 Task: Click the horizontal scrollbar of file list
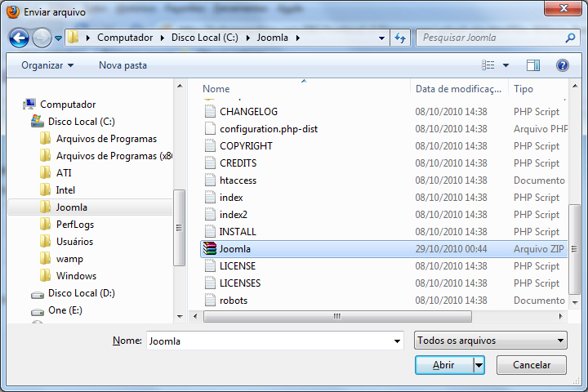point(337,317)
